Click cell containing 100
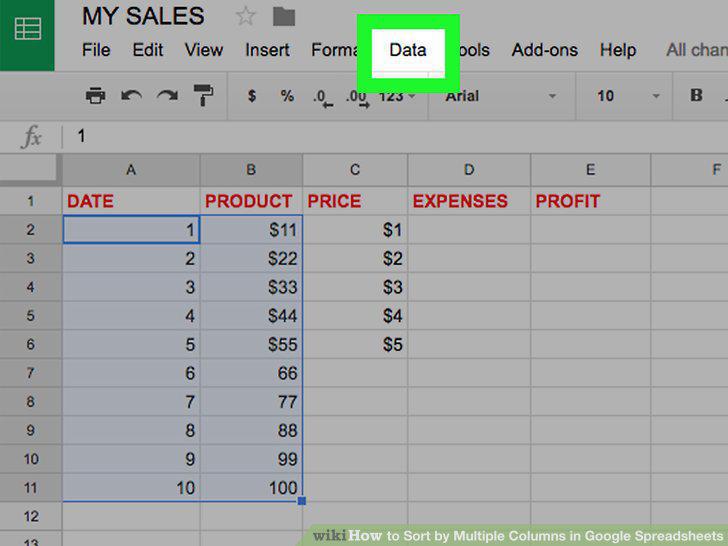Screen dimensions: 728x546 click(x=251, y=488)
